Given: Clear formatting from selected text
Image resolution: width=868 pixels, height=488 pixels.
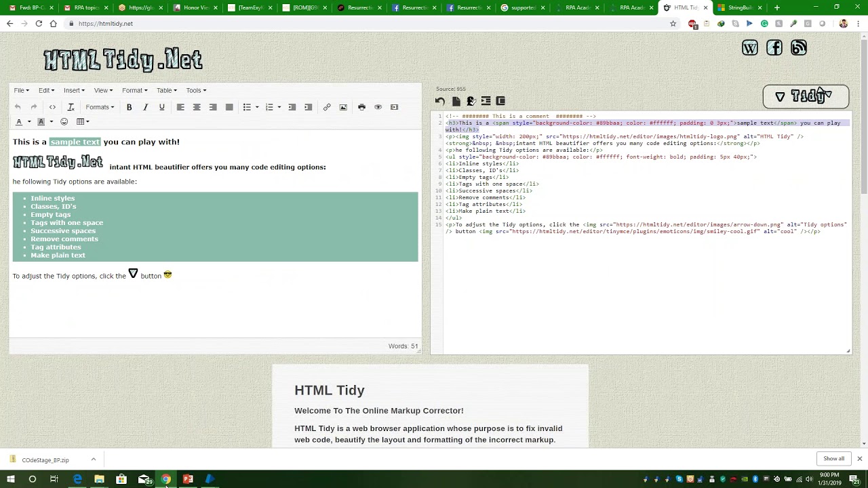Looking at the screenshot, I should click(71, 107).
